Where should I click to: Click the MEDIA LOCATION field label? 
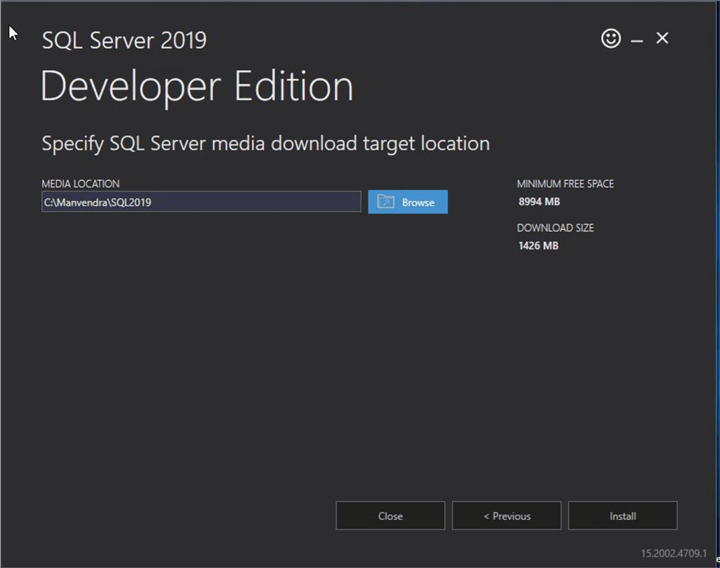pyautogui.click(x=80, y=184)
